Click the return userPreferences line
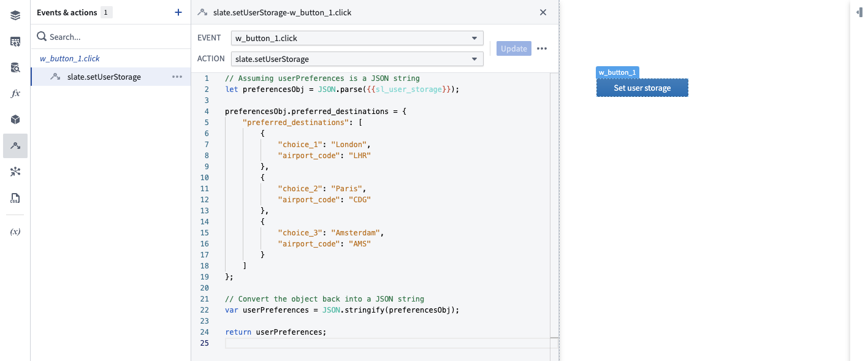The height and width of the screenshot is (361, 868). [276, 332]
